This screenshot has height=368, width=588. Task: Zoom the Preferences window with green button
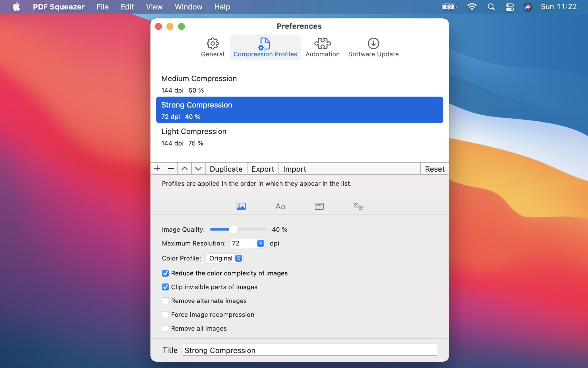click(x=181, y=26)
